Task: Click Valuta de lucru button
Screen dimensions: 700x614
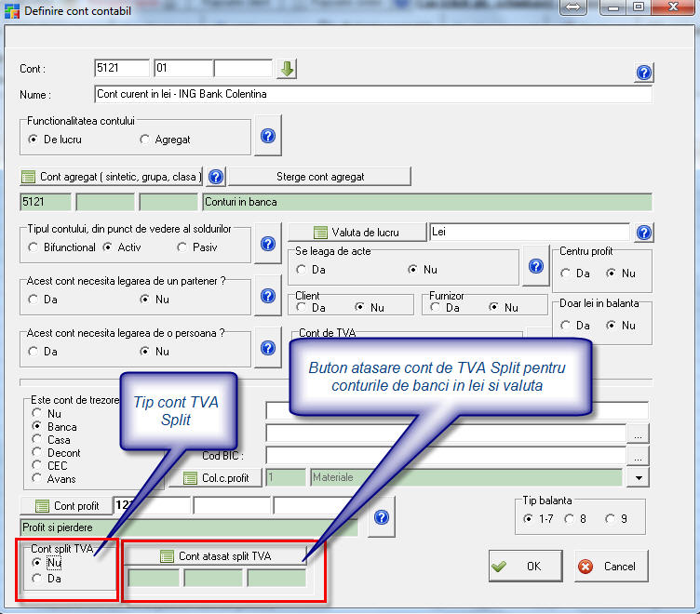Action: coord(357,233)
